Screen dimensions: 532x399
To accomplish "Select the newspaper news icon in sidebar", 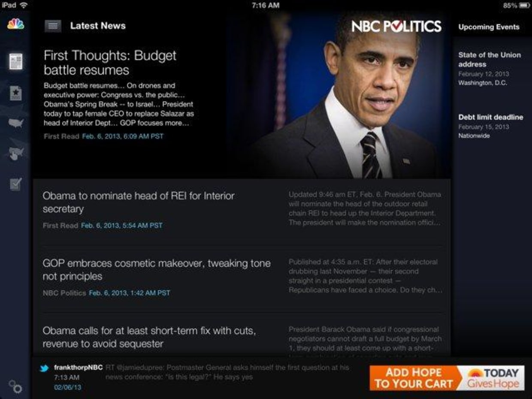I will [16, 62].
